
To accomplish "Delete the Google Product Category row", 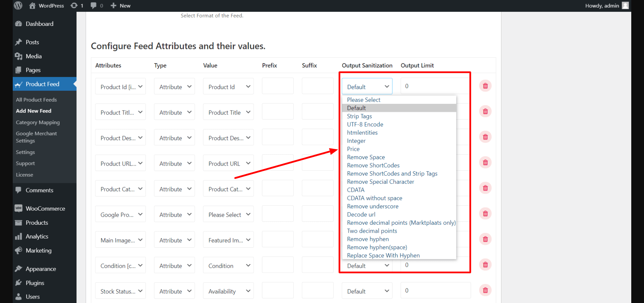I will pos(485,214).
